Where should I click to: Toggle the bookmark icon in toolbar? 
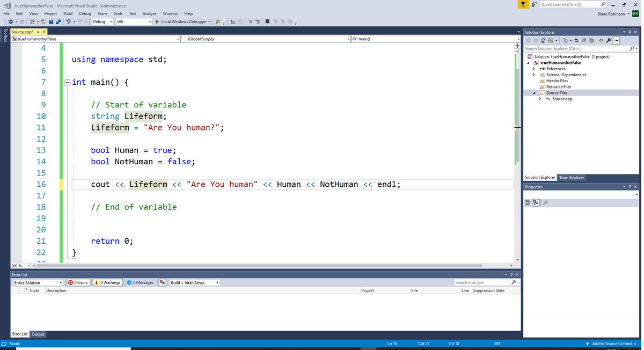coord(267,21)
